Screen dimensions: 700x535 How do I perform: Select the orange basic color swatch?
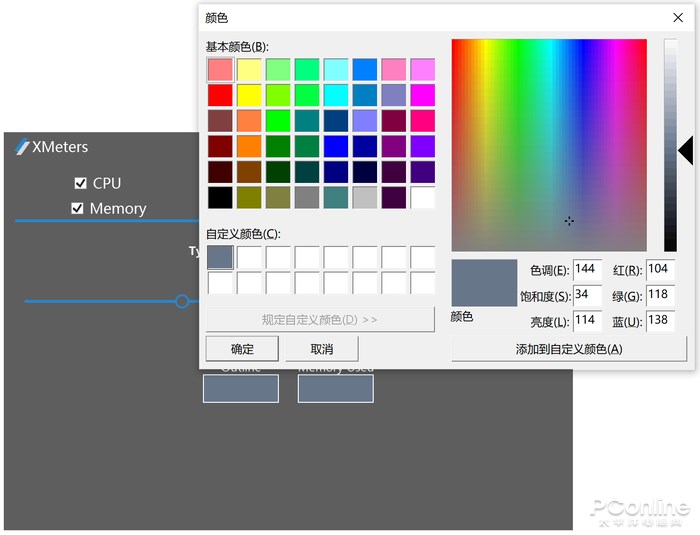coord(249,146)
